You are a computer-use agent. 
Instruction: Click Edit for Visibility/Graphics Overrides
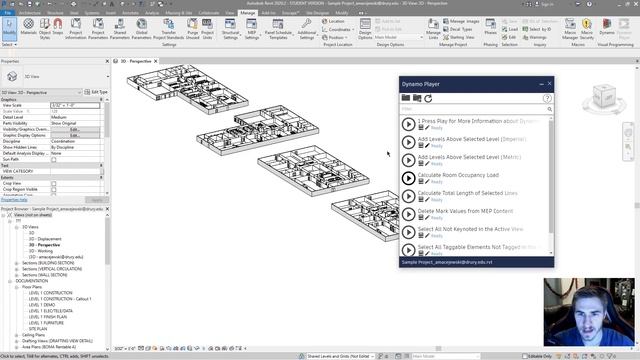(x=75, y=129)
